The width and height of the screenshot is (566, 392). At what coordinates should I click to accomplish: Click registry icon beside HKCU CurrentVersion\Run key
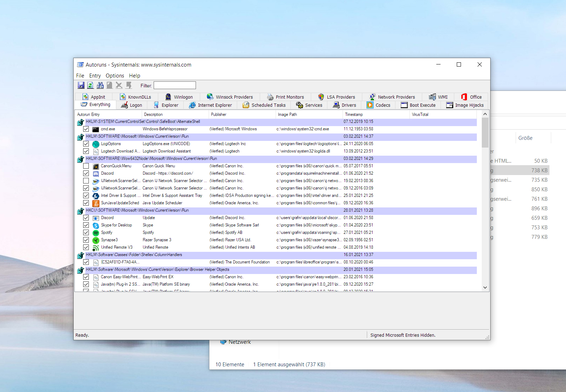[x=80, y=211]
